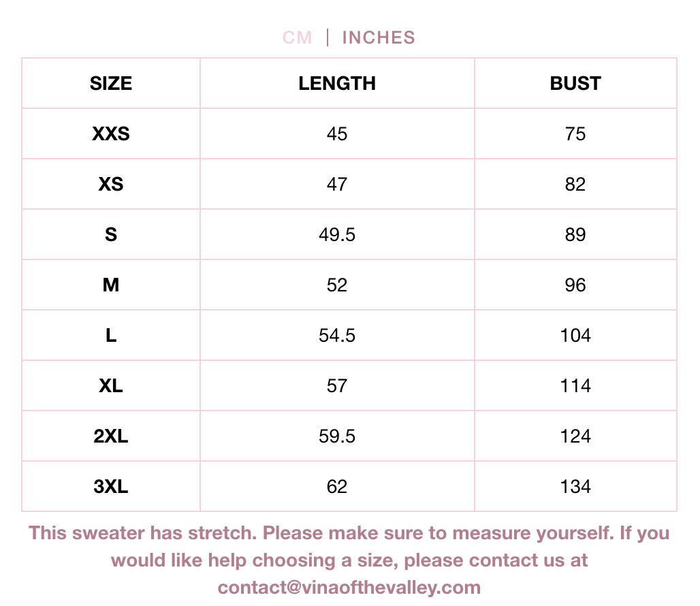Click the 134 bust value for 3XL
The width and height of the screenshot is (700, 606).
click(x=575, y=487)
